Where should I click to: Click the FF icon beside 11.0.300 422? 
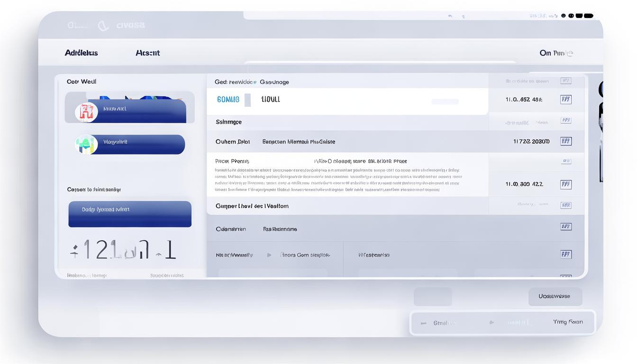point(565,184)
